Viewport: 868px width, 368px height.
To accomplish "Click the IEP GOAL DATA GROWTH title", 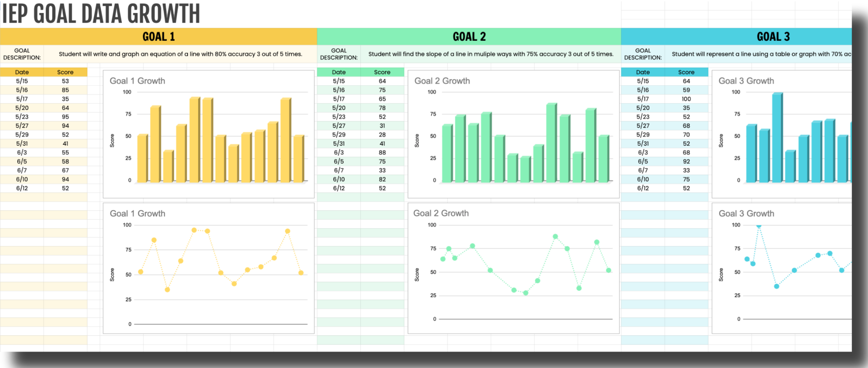I will pyautogui.click(x=101, y=14).
